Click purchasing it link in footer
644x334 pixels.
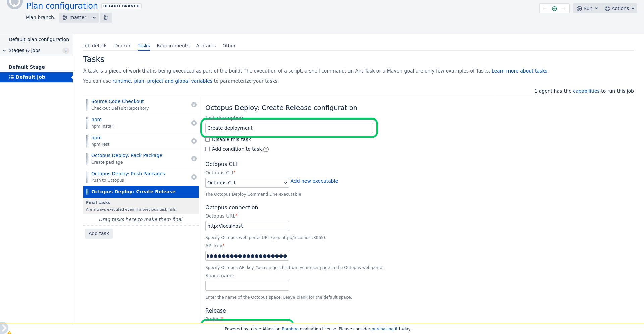tap(384, 329)
